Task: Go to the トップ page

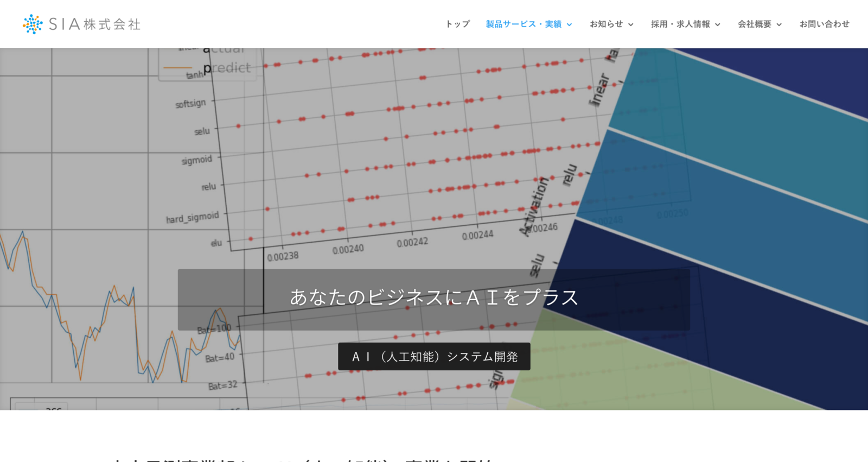Action: pos(457,24)
